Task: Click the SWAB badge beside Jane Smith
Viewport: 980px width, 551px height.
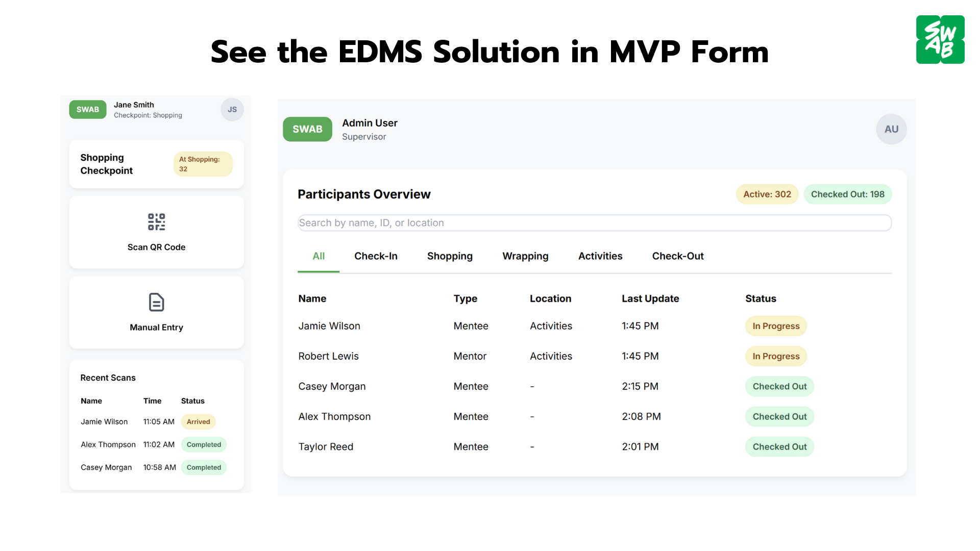Action: (x=88, y=110)
